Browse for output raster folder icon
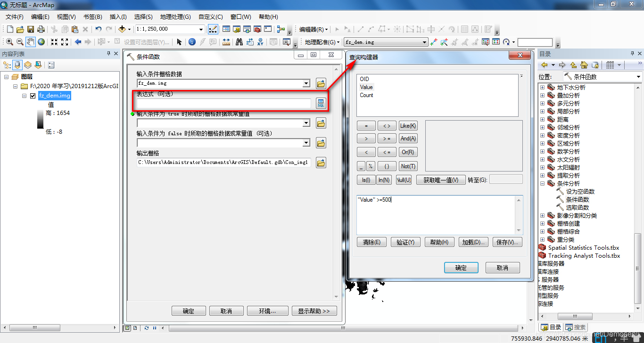This screenshot has height=343, width=644. click(321, 163)
